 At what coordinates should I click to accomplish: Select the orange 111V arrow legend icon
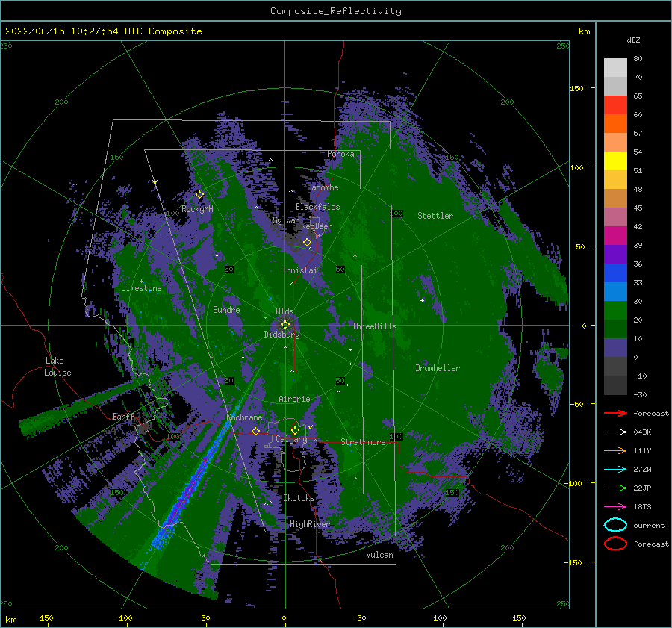[615, 450]
